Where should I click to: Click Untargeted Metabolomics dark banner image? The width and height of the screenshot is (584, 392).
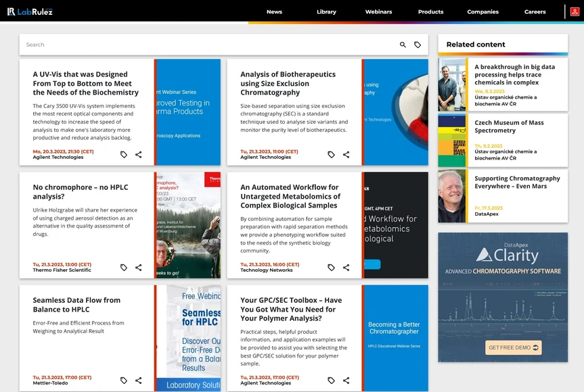click(396, 225)
